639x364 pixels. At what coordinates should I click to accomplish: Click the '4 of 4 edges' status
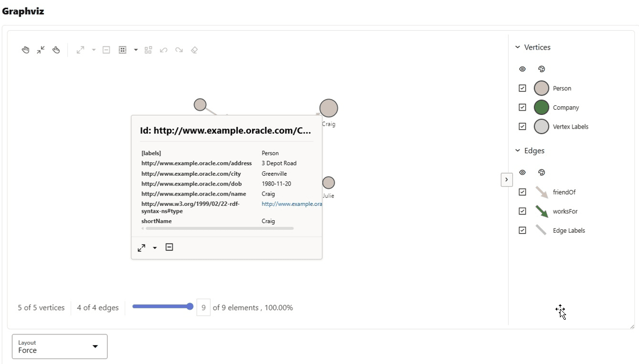[x=98, y=308]
